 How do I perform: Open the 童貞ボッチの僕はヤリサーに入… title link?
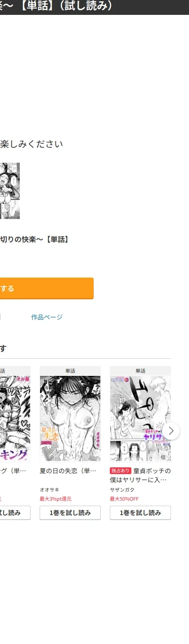140,475
